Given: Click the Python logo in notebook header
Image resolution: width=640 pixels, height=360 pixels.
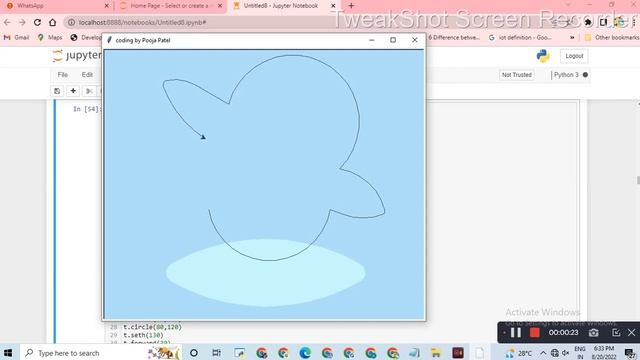Looking at the screenshot, I should click(543, 56).
